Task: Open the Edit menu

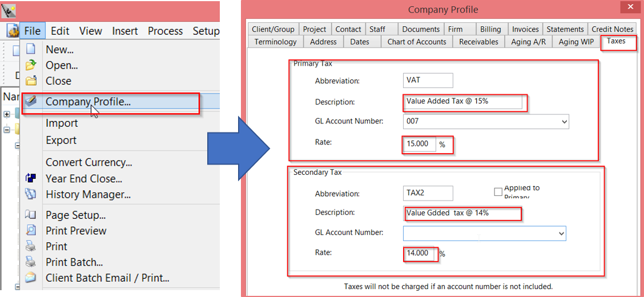Action: pyautogui.click(x=60, y=31)
